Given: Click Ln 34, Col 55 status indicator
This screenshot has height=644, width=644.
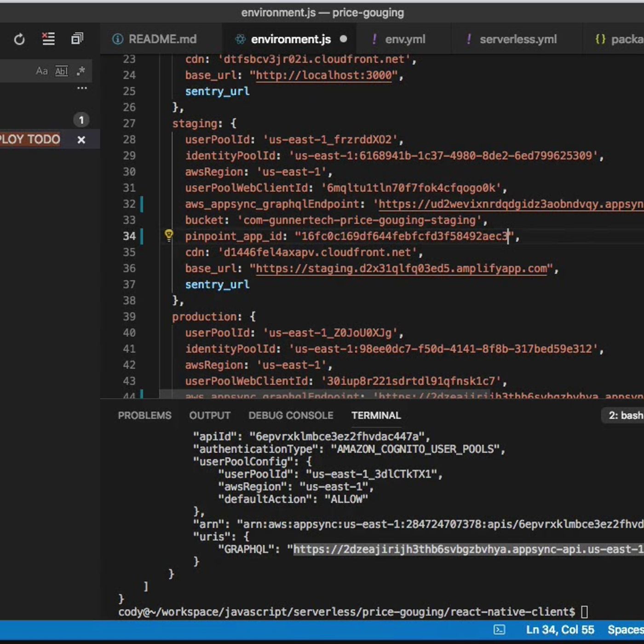Looking at the screenshot, I should (560, 630).
